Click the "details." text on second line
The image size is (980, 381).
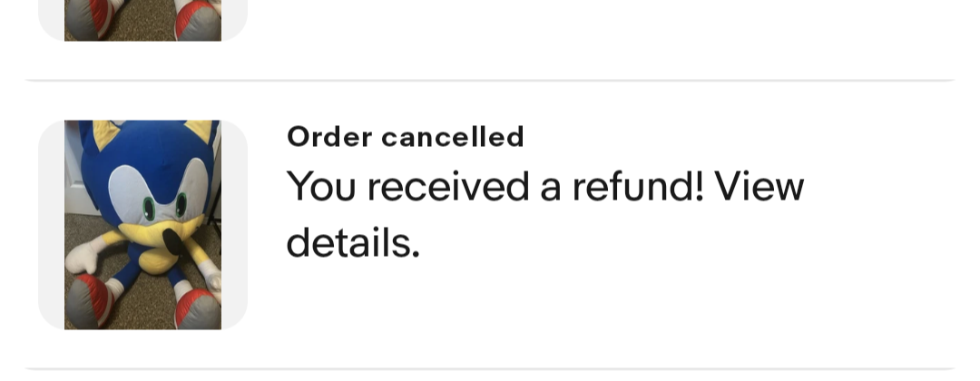click(353, 242)
